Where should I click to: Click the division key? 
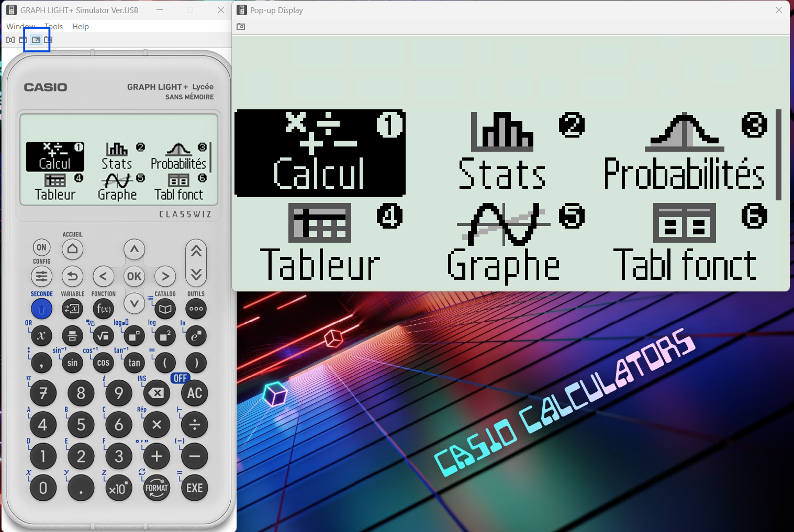[195, 425]
